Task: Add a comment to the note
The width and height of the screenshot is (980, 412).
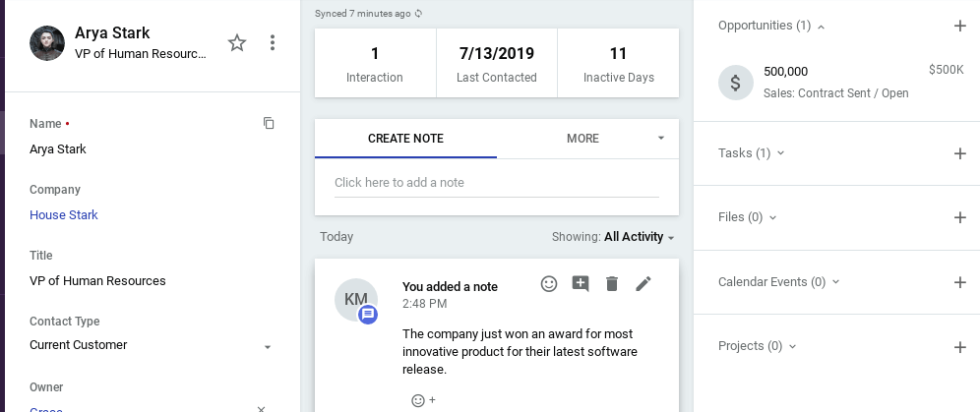Action: pyautogui.click(x=581, y=284)
